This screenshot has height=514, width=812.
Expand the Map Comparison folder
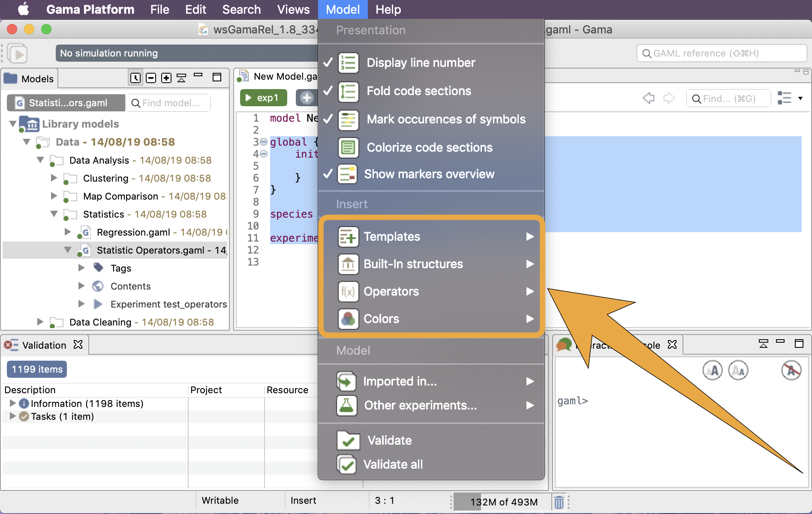pos(54,196)
